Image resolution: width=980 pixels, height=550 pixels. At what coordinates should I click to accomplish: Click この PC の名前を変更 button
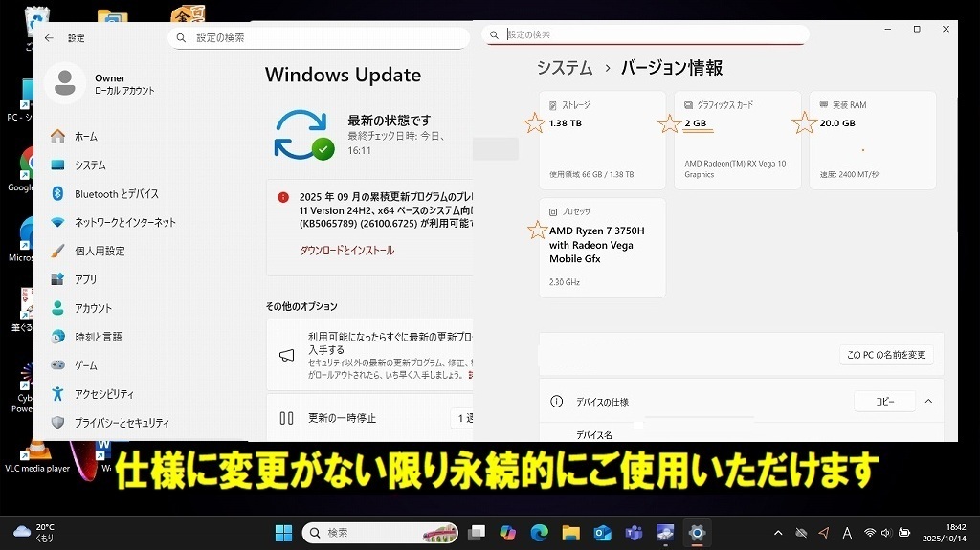pos(886,354)
